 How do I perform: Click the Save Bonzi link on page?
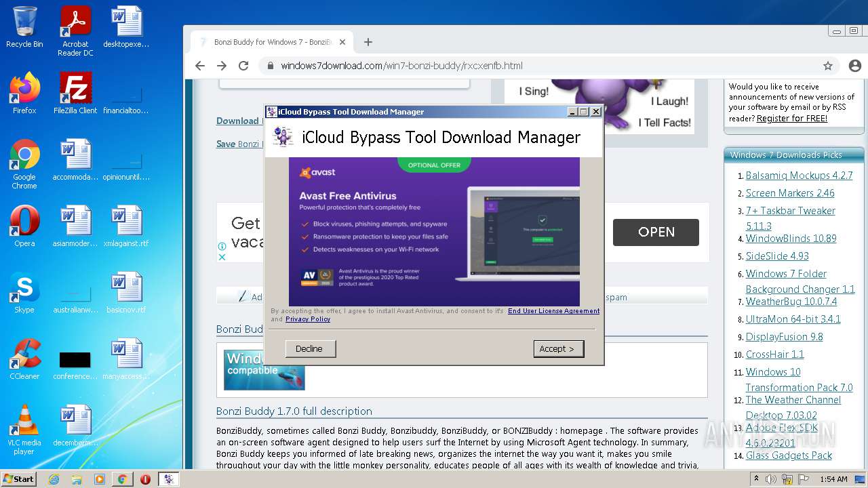[238, 144]
